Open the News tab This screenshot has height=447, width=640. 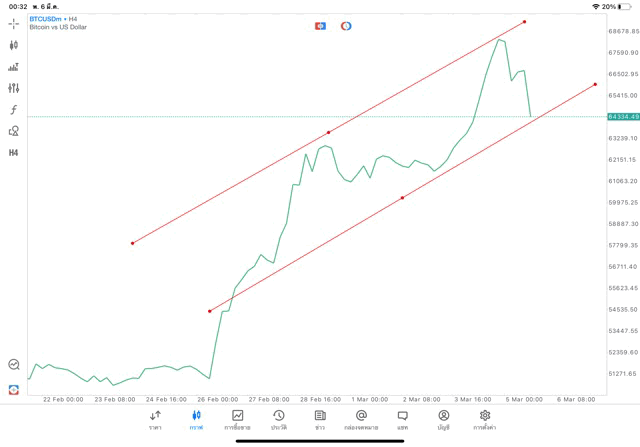[320, 418]
